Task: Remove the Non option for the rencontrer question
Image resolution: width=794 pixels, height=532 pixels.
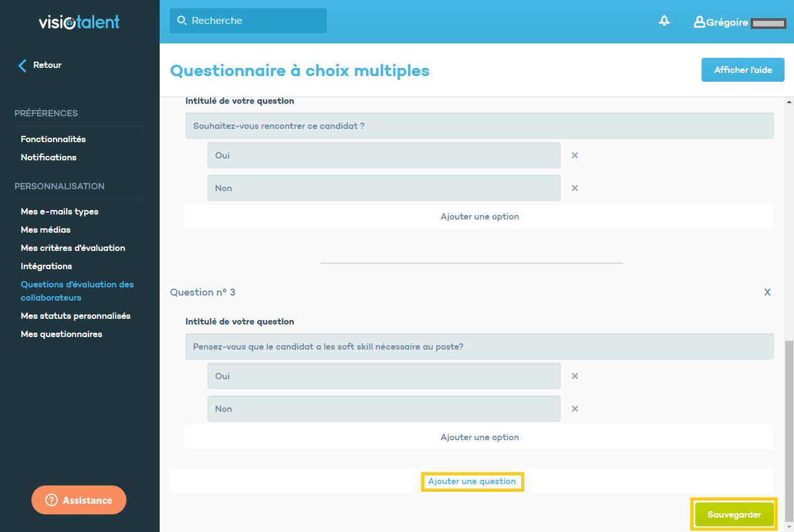Action: [575, 188]
